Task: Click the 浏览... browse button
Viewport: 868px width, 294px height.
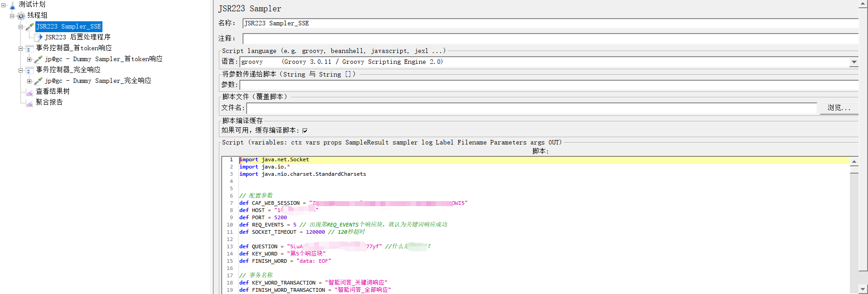Action: pyautogui.click(x=839, y=108)
